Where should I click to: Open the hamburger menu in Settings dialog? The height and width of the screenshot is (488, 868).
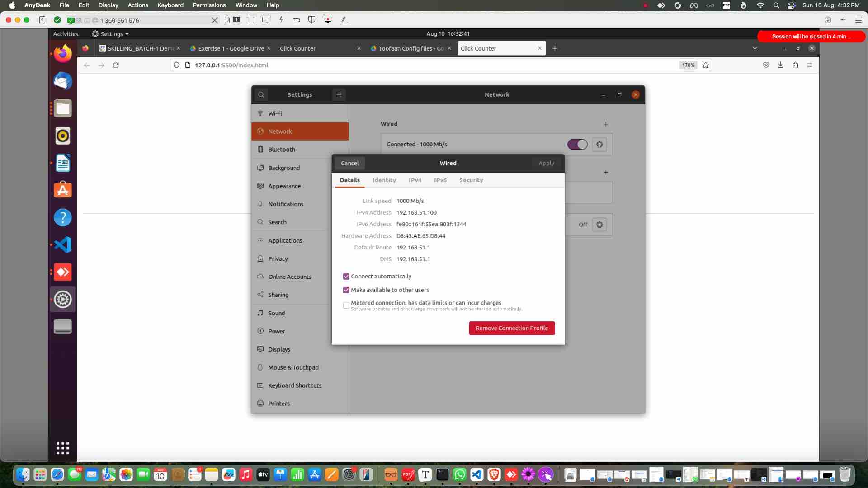click(x=339, y=94)
